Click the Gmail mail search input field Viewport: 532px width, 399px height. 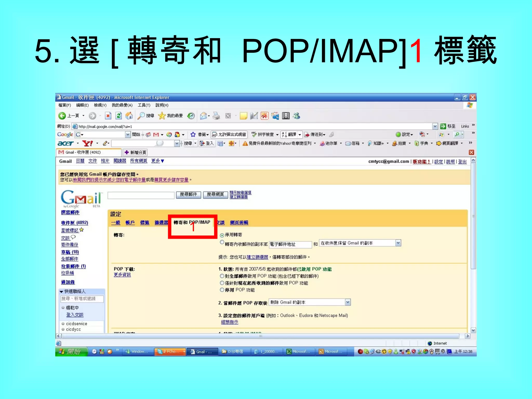[141, 195]
